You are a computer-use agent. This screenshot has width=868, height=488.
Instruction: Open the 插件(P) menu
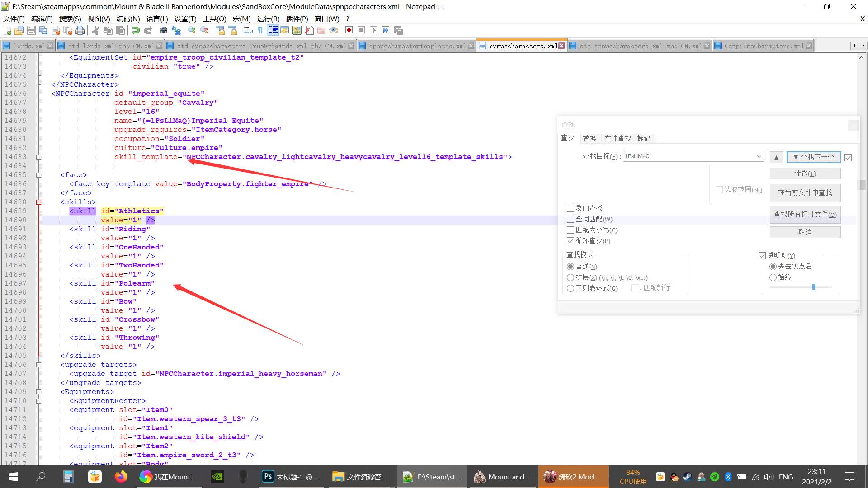(297, 19)
